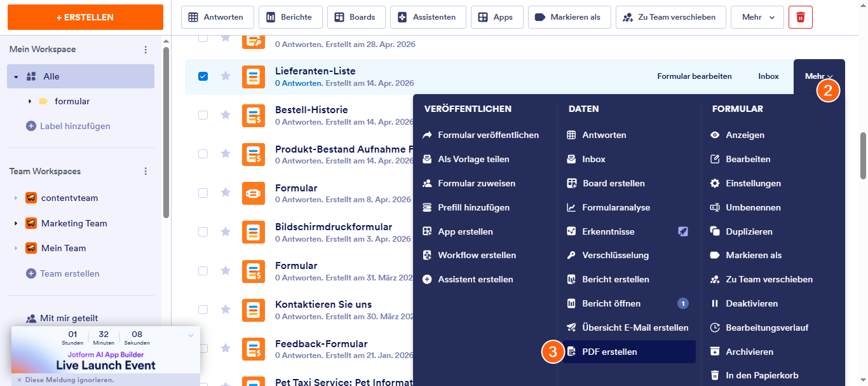Select Prefill hinzufügen

[466, 207]
